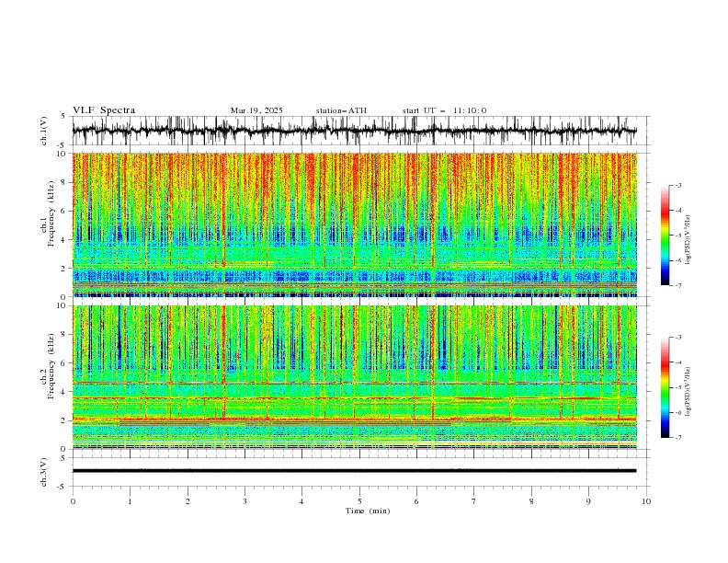Click the ch.2 spectrogram color scale bar

(665, 387)
